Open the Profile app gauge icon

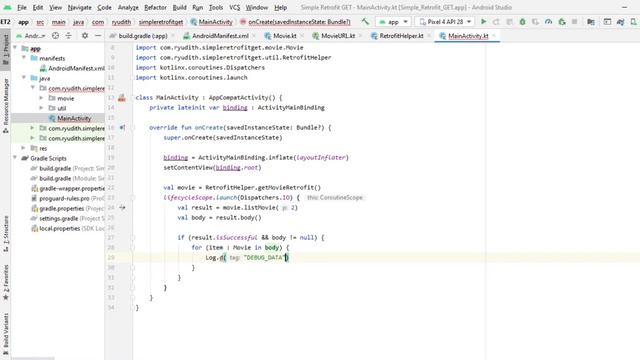coord(549,22)
